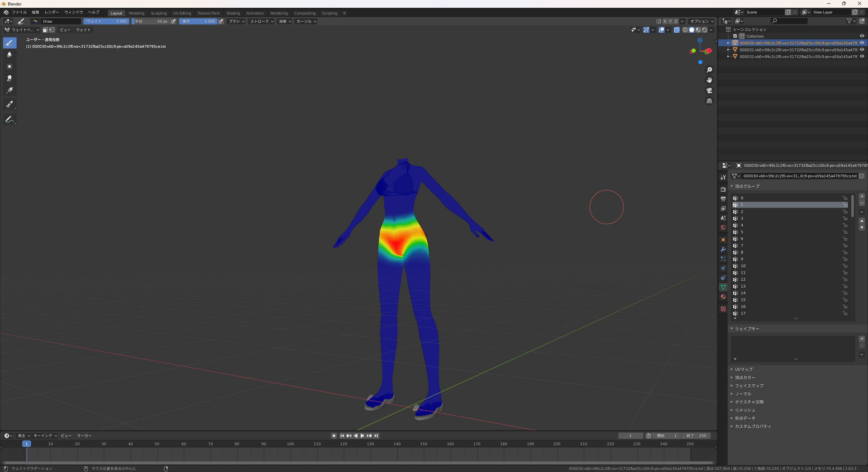868x472 pixels.
Task: Jump to the timeline end frame
Action: tap(376, 436)
